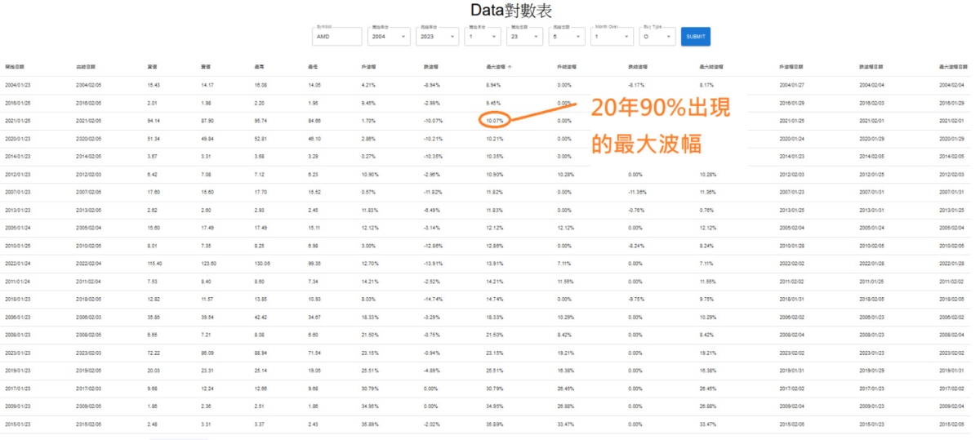Sort by the 開始日期 column header
Image resolution: width=980 pixels, height=440 pixels.
[x=15, y=67]
